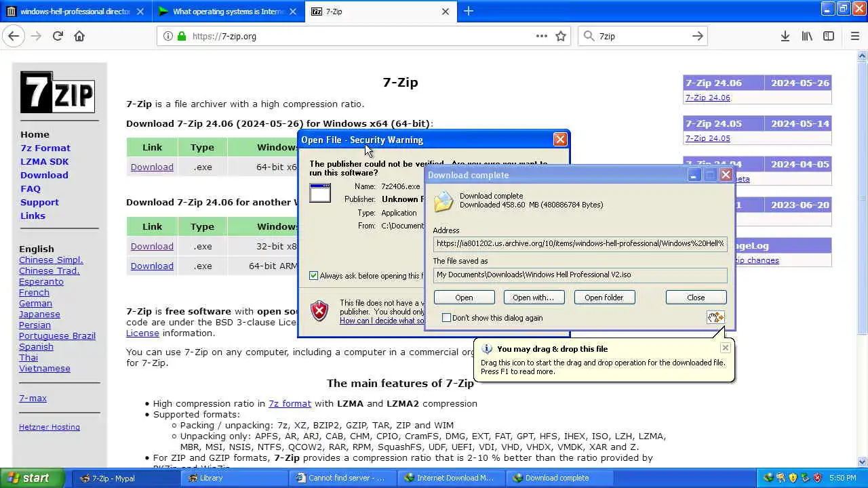
Task: Click the browser forward arrow
Action: coord(36,36)
